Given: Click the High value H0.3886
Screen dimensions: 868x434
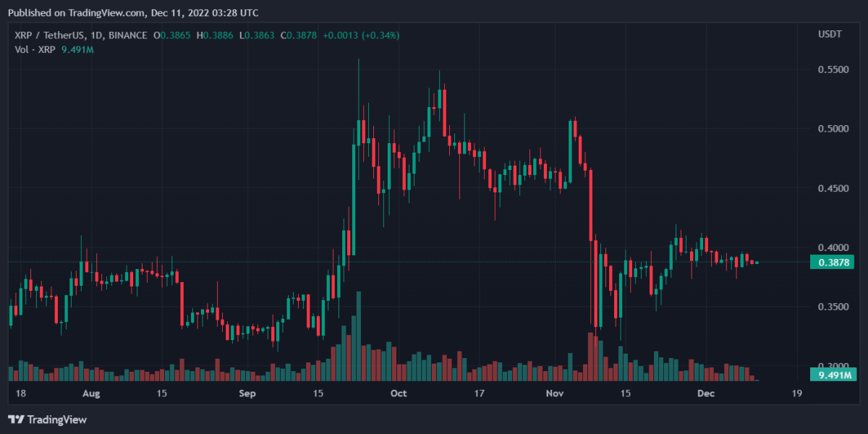Looking at the screenshot, I should 218,35.
